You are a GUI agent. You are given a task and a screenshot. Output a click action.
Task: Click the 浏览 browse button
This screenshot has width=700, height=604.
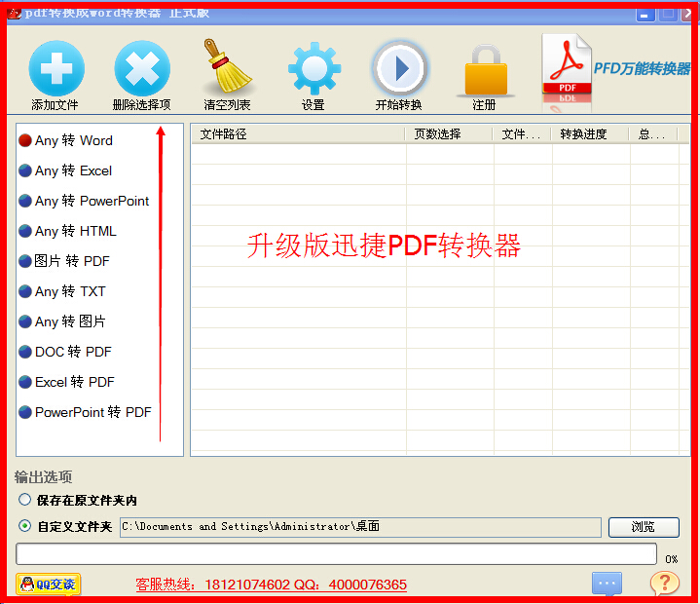644,527
